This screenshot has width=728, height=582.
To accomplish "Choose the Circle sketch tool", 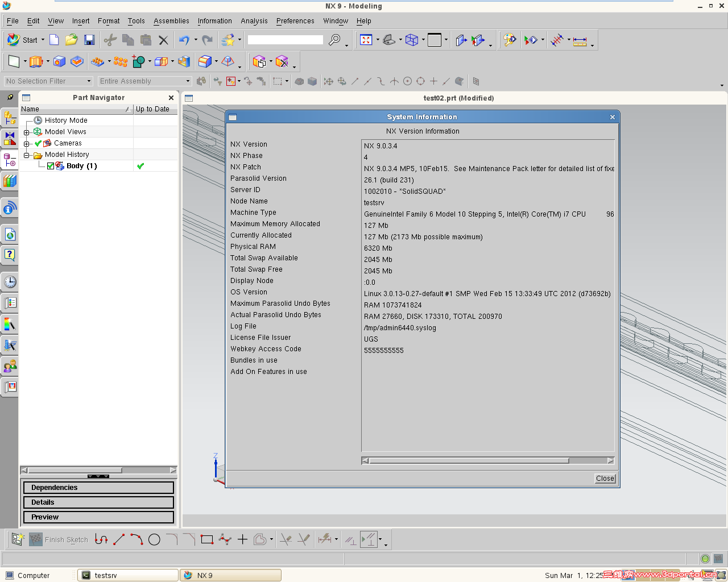I will [154, 539].
